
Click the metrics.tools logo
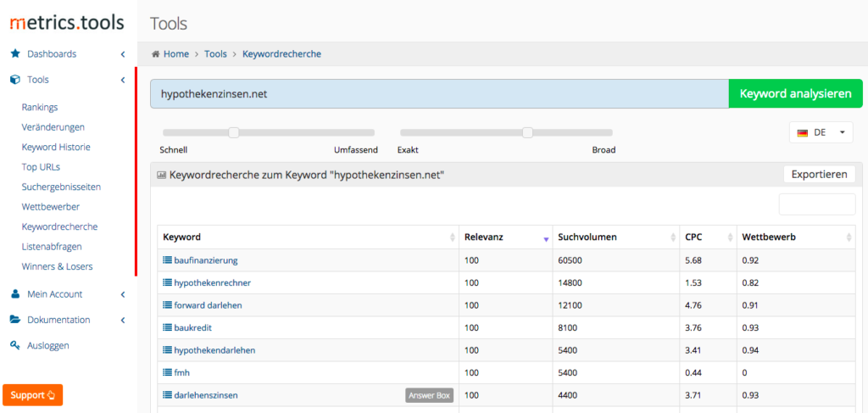click(x=67, y=23)
